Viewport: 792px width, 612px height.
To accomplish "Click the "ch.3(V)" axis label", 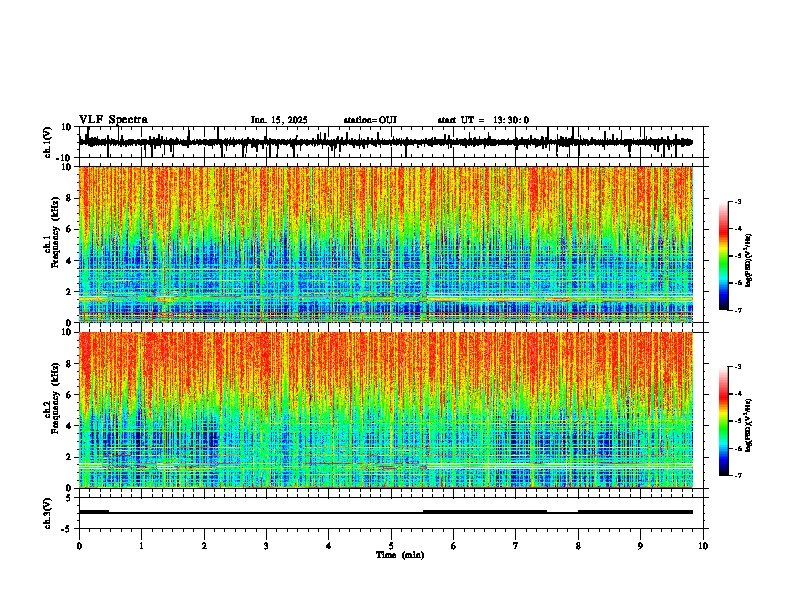I will coord(48,513).
